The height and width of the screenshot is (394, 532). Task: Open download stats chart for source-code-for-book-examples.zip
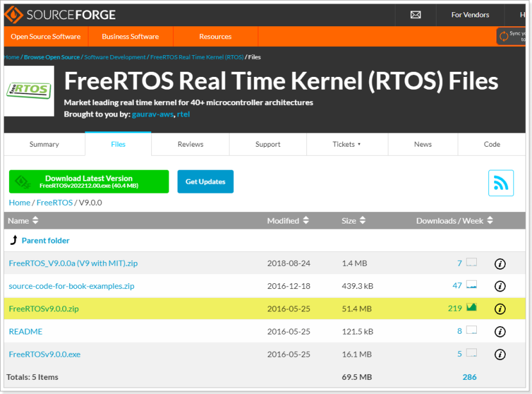(471, 284)
